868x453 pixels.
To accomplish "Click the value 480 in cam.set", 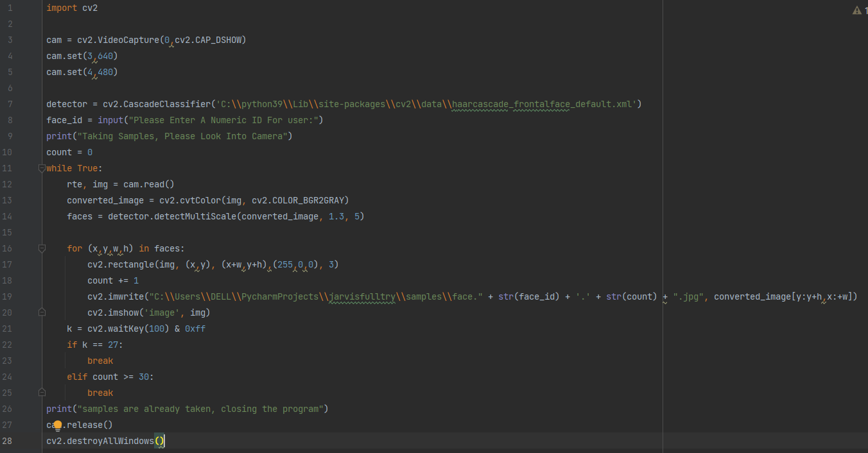I will click(105, 72).
